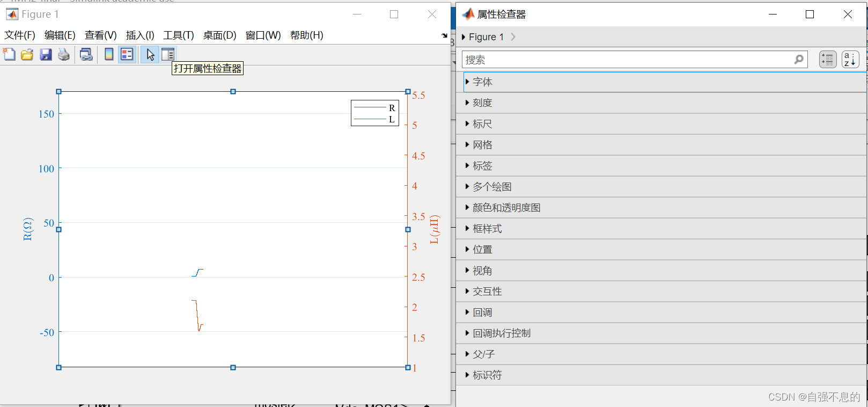
Task: Select the orange L curve in the plot
Action: click(197, 316)
